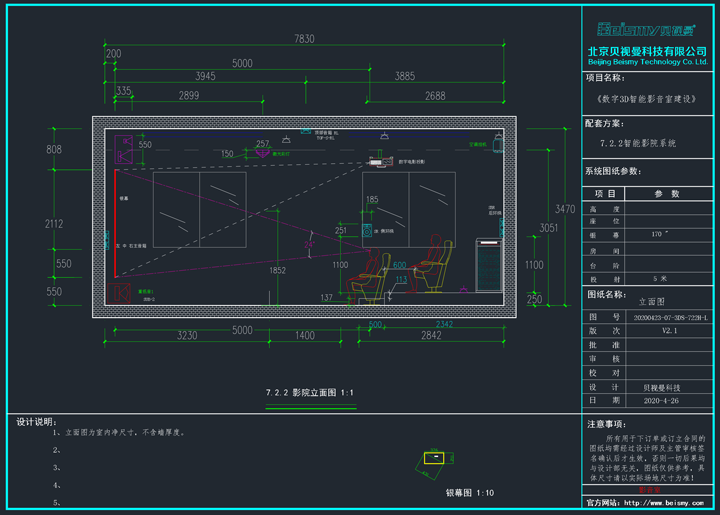Click the cyan 600 dimension text
720x515 pixels.
pyautogui.click(x=399, y=265)
